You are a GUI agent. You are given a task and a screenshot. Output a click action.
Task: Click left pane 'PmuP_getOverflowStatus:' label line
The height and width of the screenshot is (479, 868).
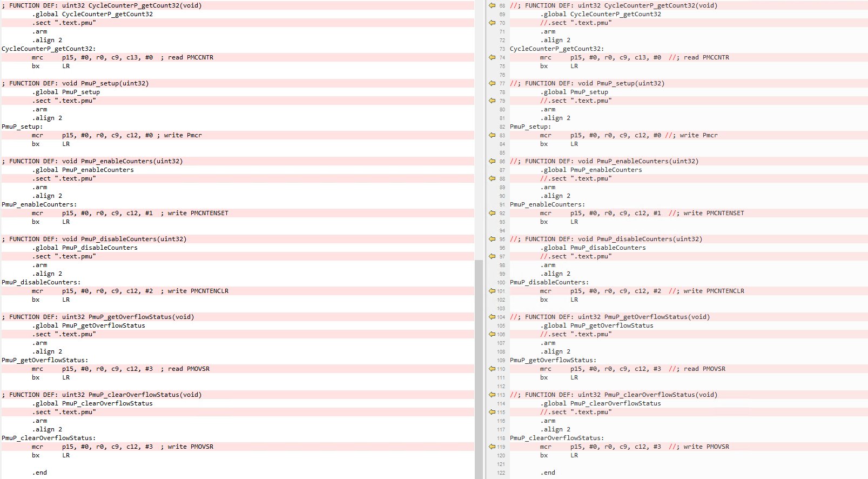tap(238, 360)
